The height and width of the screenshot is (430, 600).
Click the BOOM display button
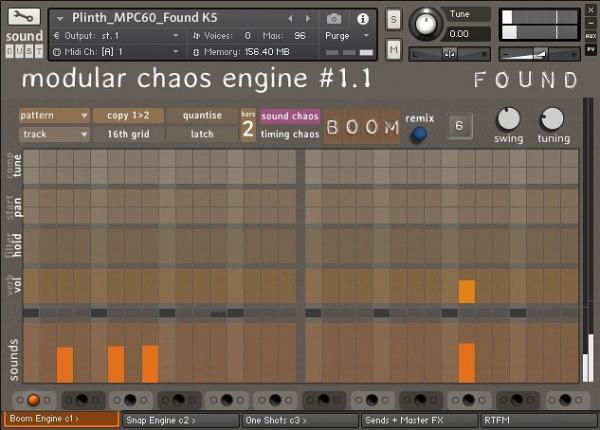pyautogui.click(x=362, y=127)
